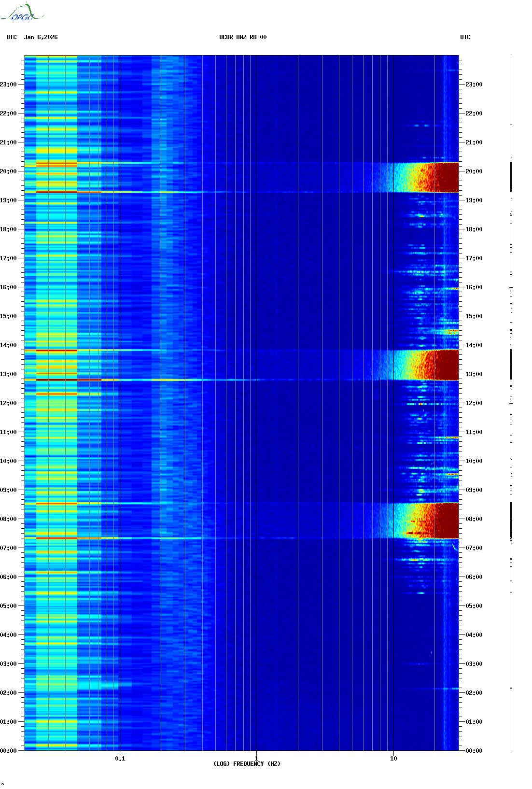Click the 03:00 label on the right axis
The height and width of the screenshot is (789, 532).
click(x=474, y=664)
